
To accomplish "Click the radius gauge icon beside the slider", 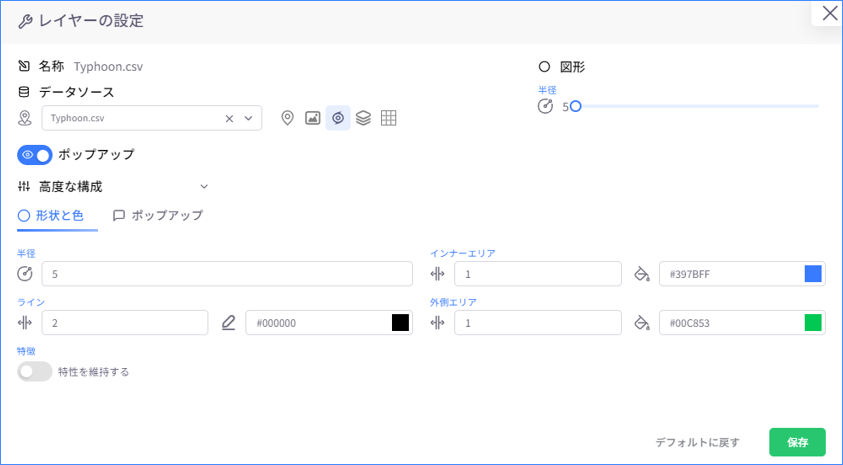I will coord(545,106).
